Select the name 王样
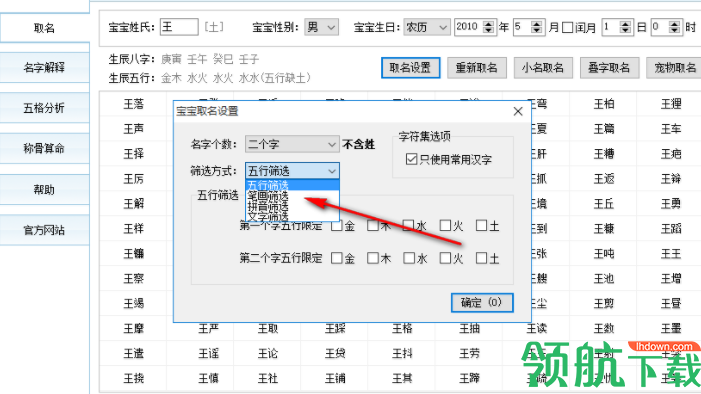 (134, 229)
